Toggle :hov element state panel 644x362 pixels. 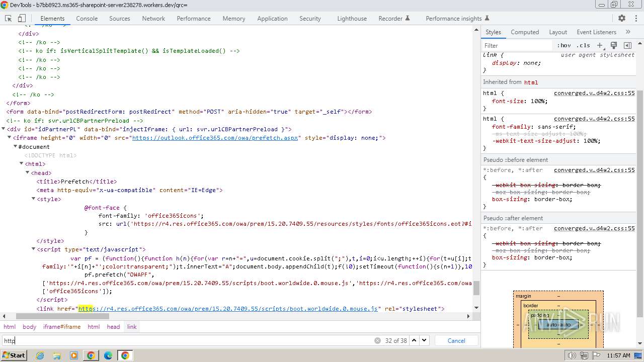tap(564, 45)
